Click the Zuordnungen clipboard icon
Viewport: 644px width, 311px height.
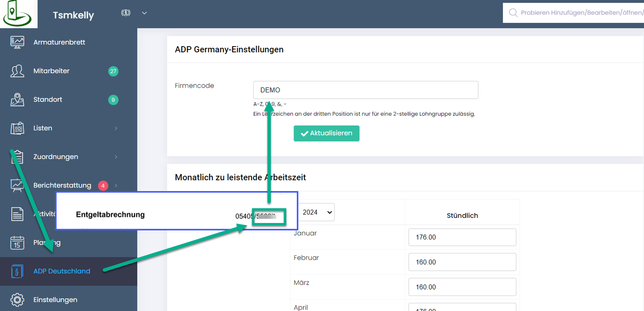coord(17,157)
